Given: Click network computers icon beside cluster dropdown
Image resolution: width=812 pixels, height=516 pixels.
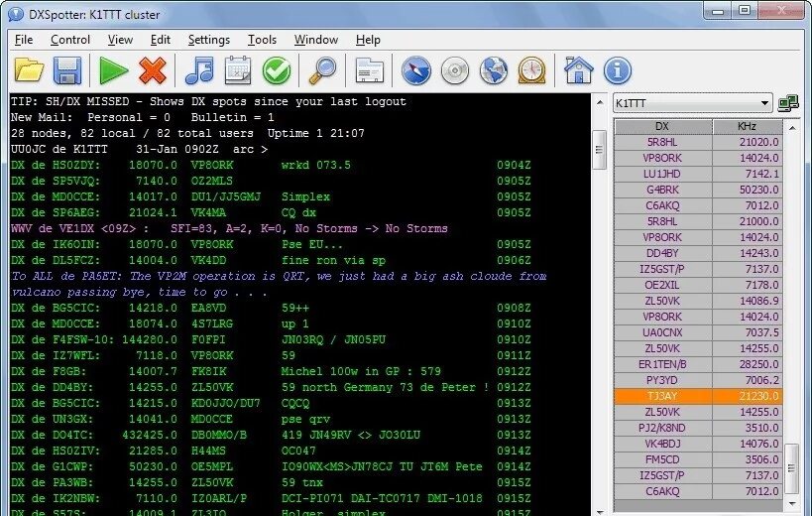Looking at the screenshot, I should 788,103.
